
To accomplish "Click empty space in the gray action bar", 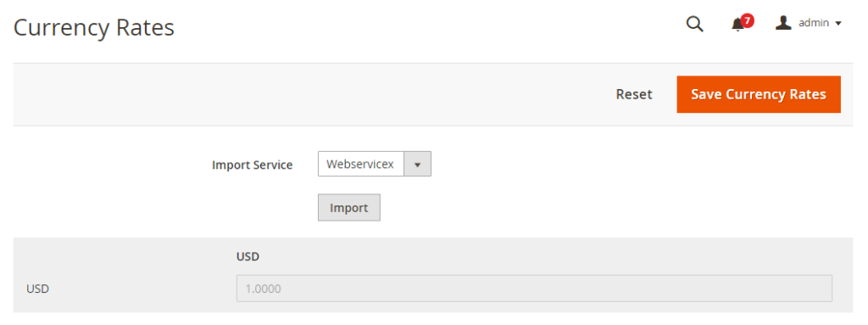I will 310,94.
